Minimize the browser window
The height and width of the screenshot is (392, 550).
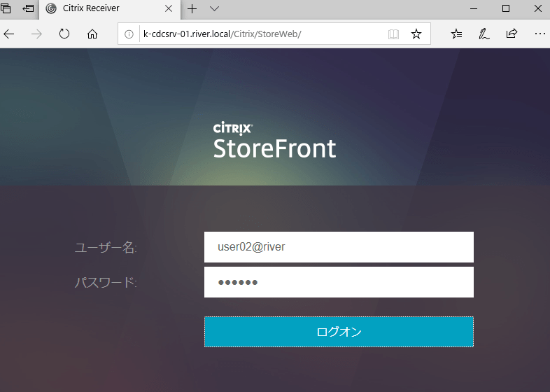474,9
